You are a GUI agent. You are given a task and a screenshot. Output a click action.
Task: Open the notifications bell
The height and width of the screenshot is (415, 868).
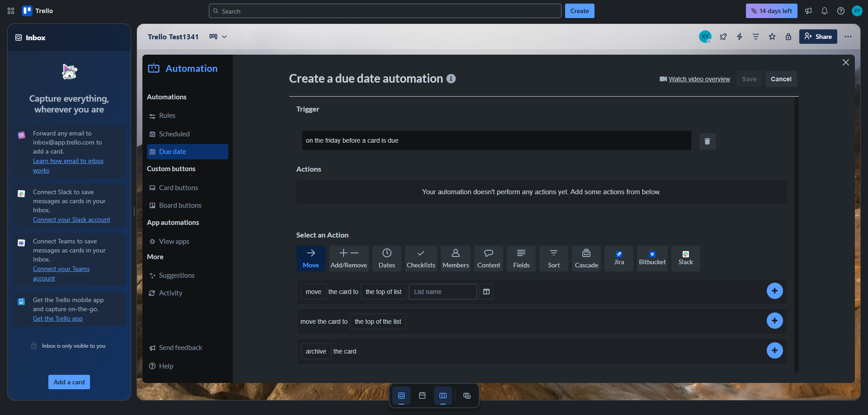(x=825, y=11)
